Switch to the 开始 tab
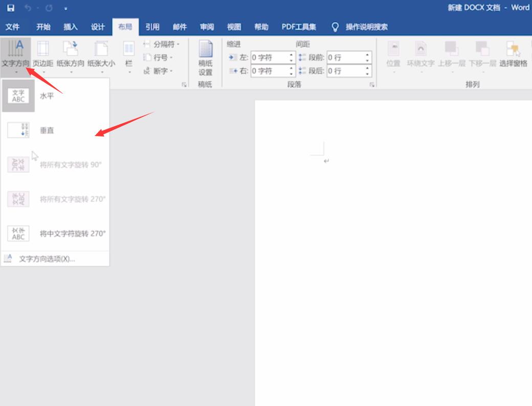This screenshot has width=532, height=406. click(43, 27)
